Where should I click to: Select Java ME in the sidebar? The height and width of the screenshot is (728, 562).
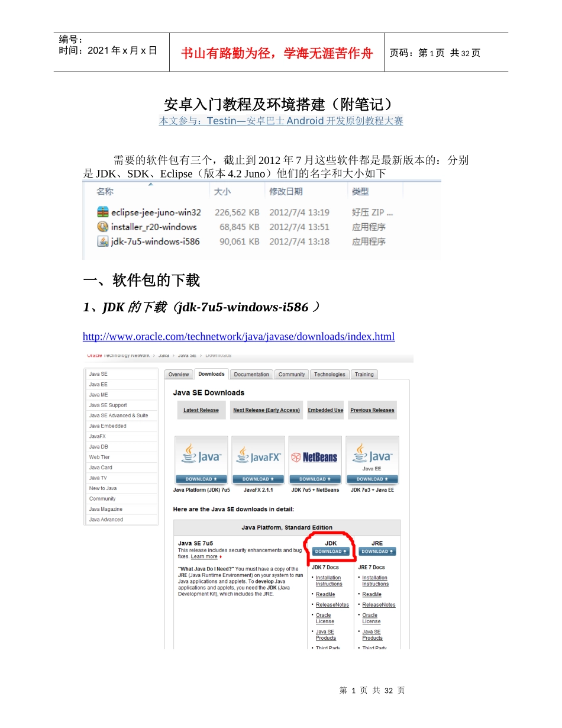tap(121, 395)
